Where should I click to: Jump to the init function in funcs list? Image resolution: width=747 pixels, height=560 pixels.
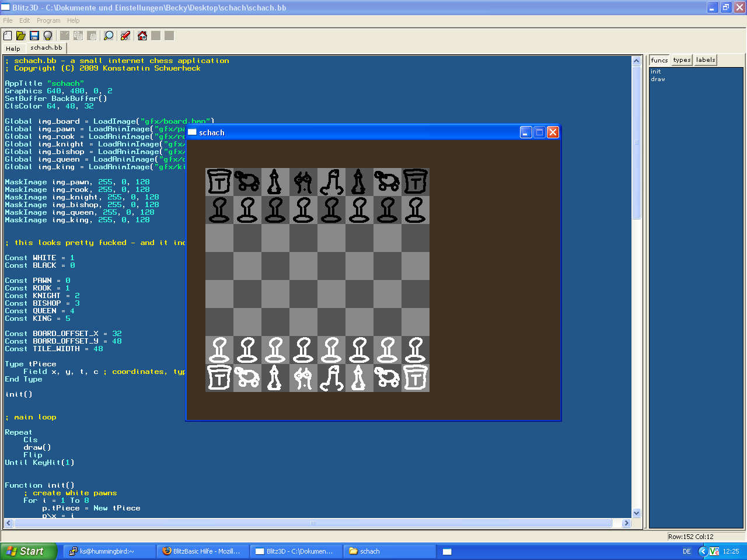coord(656,72)
